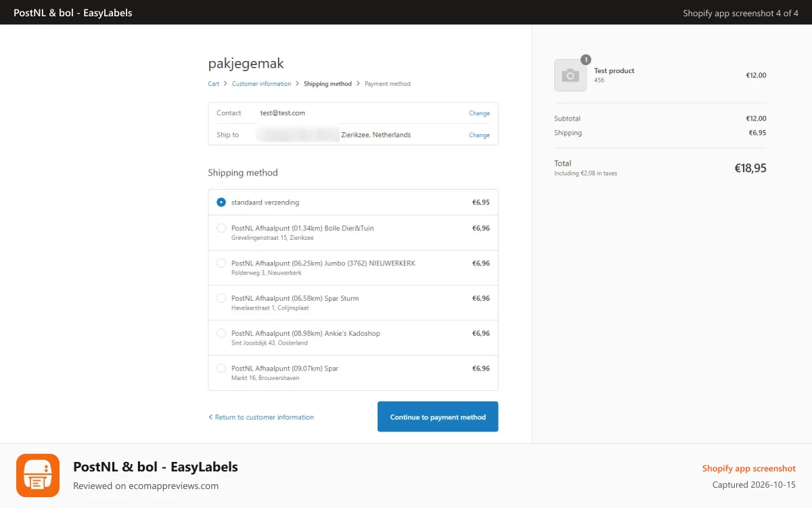Click the chevron after the Cart breadcrumb
The height and width of the screenshot is (508, 812).
tap(226, 84)
